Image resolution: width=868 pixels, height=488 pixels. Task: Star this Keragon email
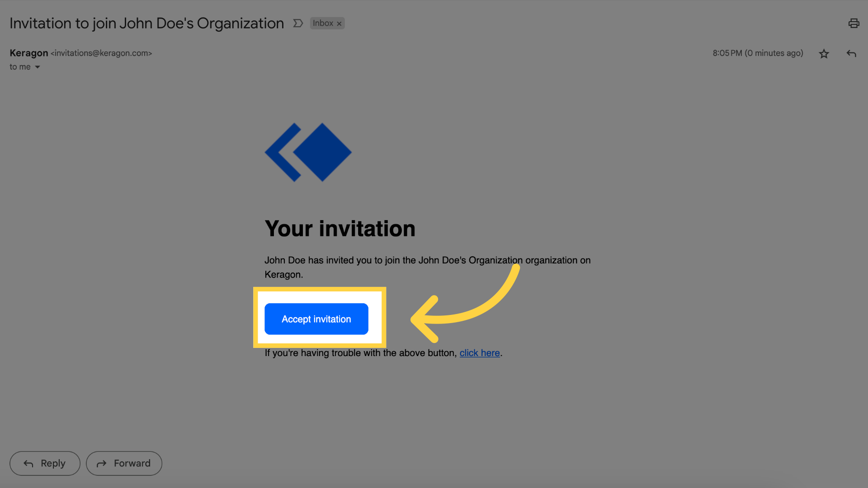tap(824, 54)
